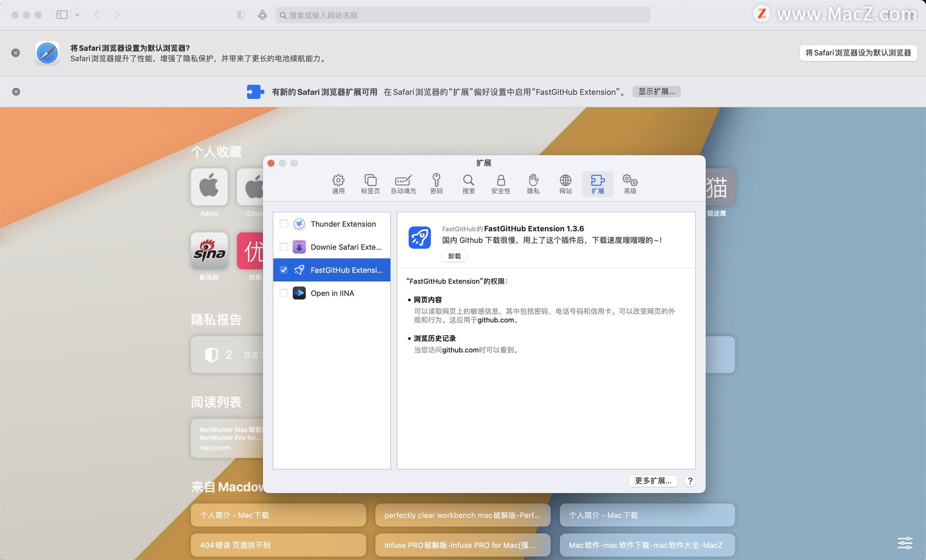Set Safari as default browser button

point(858,53)
